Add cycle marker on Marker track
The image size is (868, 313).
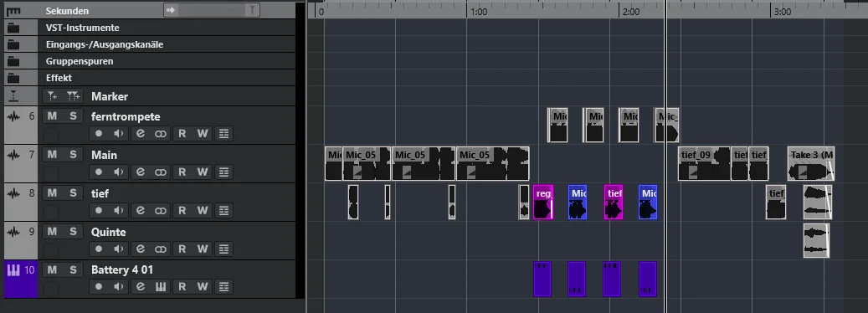pyautogui.click(x=73, y=96)
